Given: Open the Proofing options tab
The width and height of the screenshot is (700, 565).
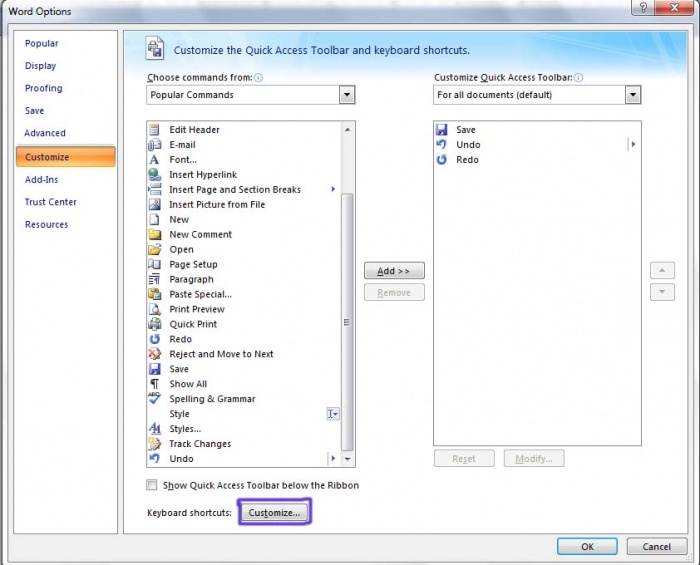Looking at the screenshot, I should 44,88.
